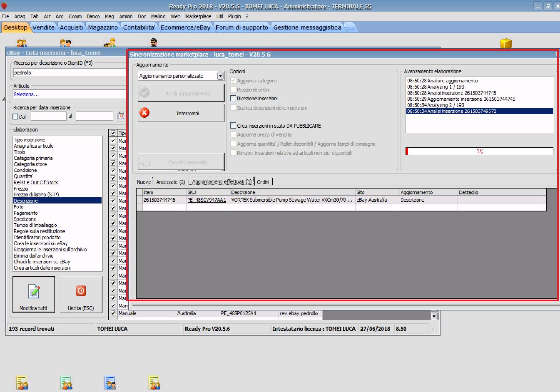Switch to the Magazzino tab

(x=103, y=27)
